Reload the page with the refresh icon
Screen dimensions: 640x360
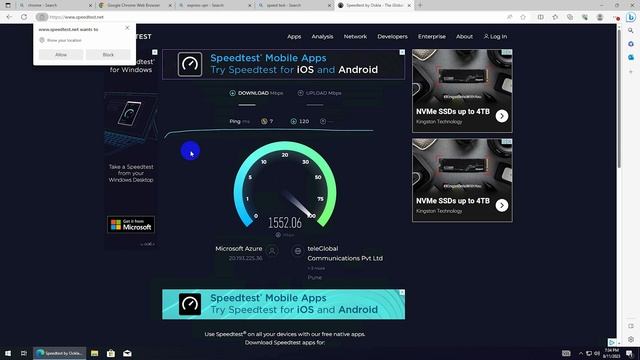pos(24,17)
